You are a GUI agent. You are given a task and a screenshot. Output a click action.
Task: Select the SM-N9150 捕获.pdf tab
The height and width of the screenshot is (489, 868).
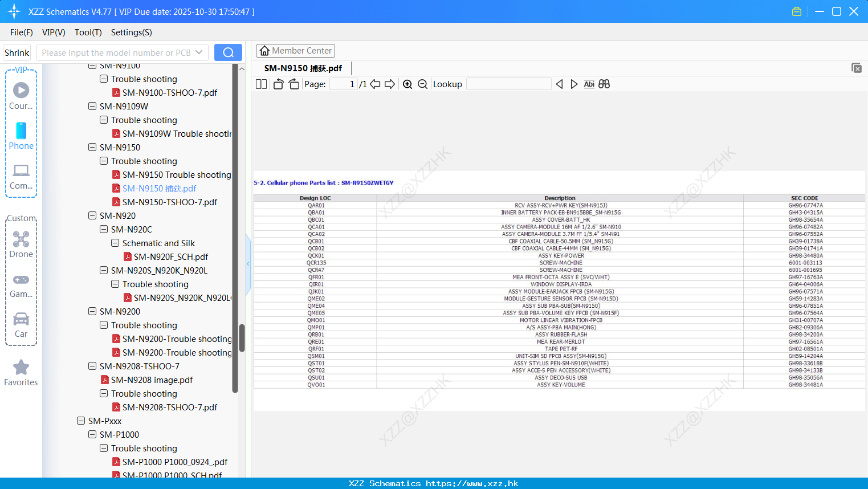(x=303, y=68)
